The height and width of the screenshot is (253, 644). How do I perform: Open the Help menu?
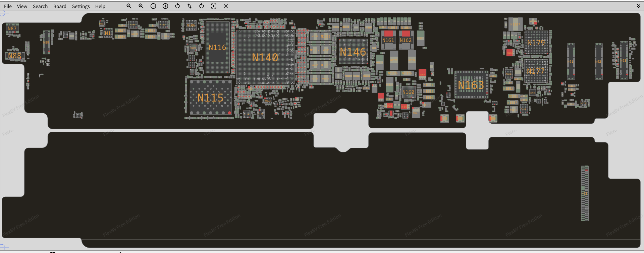[100, 6]
